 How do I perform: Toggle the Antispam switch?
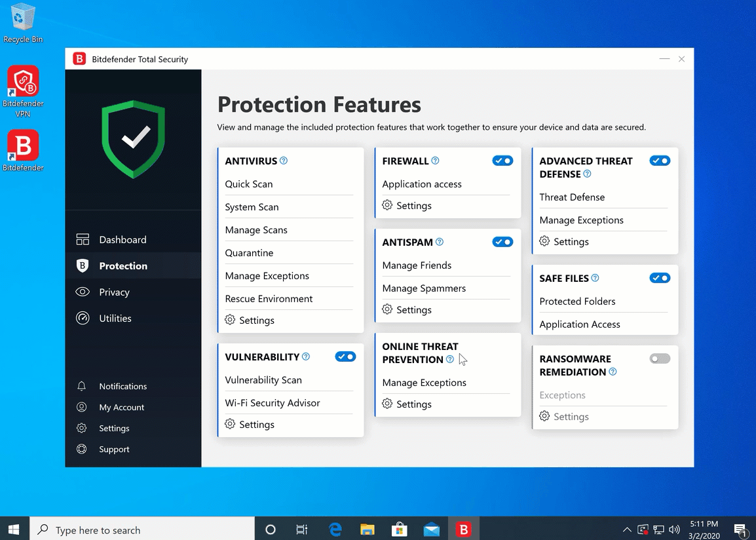point(502,242)
